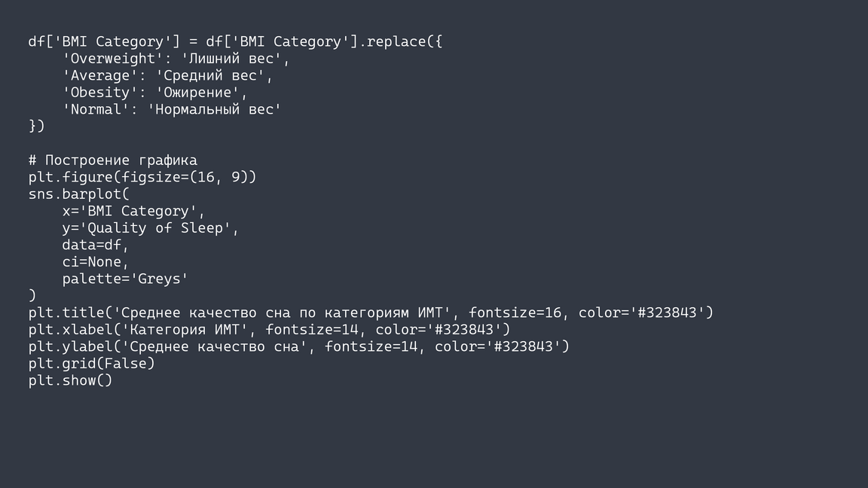Click the plt.xlabel line of code
The height and width of the screenshot is (488, 868).
tap(269, 329)
